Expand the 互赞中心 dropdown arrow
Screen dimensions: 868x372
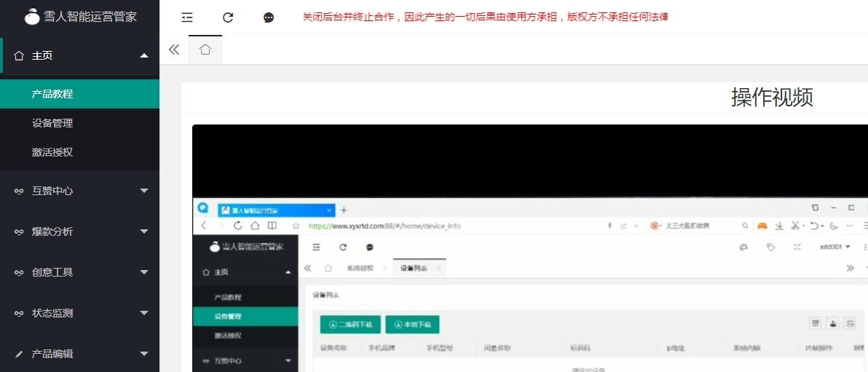144,191
